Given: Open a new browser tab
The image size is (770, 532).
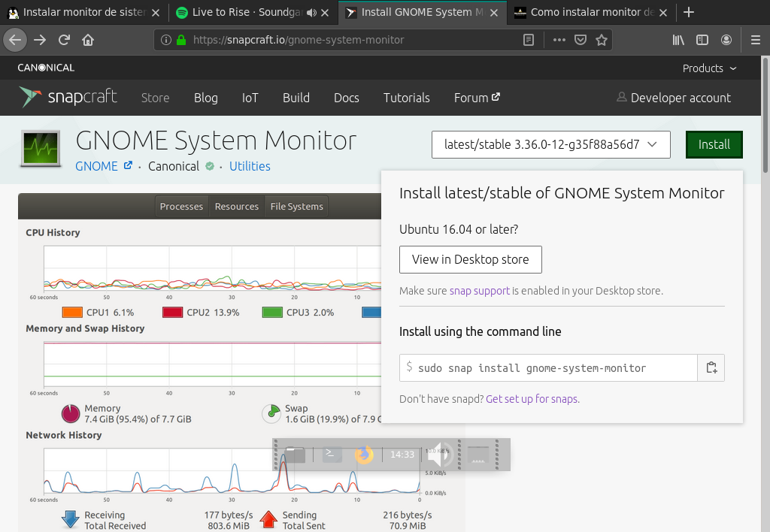Looking at the screenshot, I should (689, 12).
